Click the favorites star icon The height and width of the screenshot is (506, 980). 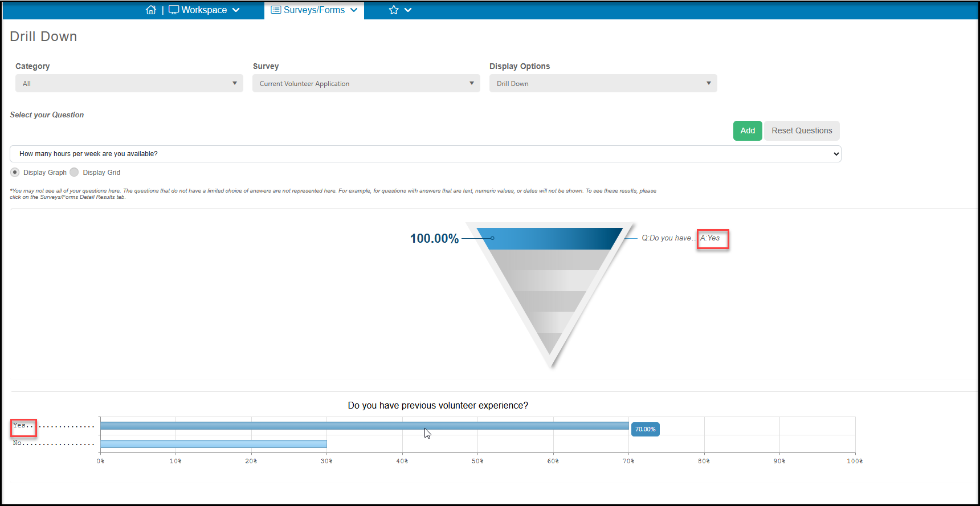(394, 10)
